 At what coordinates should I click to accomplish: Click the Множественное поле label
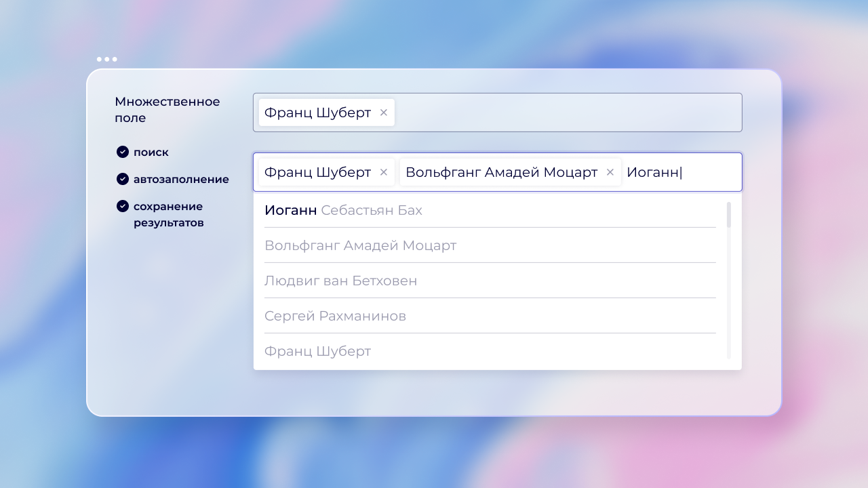click(167, 110)
